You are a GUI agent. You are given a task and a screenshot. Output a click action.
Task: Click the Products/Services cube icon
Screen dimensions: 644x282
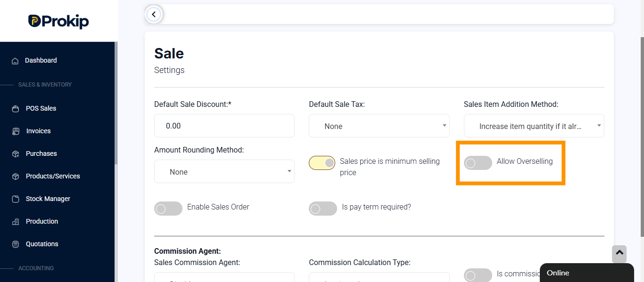[x=16, y=177]
